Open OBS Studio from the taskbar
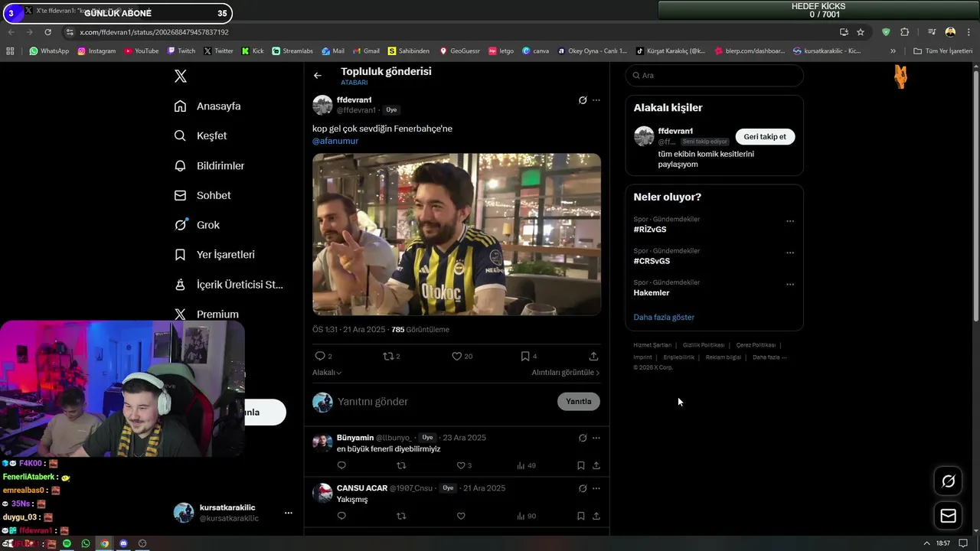 [142, 543]
